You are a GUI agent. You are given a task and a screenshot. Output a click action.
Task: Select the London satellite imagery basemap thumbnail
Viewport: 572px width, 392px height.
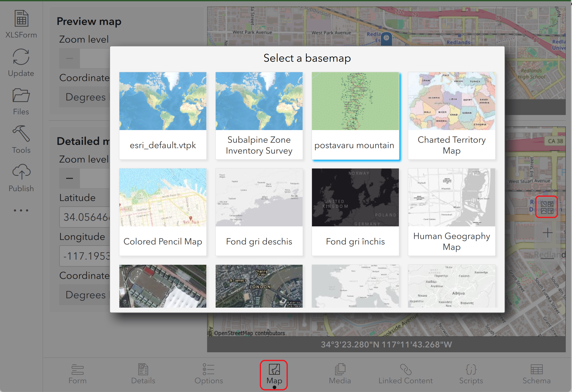(x=259, y=286)
